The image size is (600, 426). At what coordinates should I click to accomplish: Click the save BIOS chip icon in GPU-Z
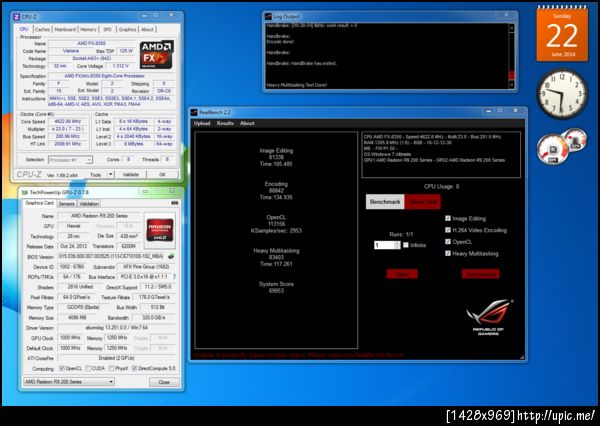[171, 256]
